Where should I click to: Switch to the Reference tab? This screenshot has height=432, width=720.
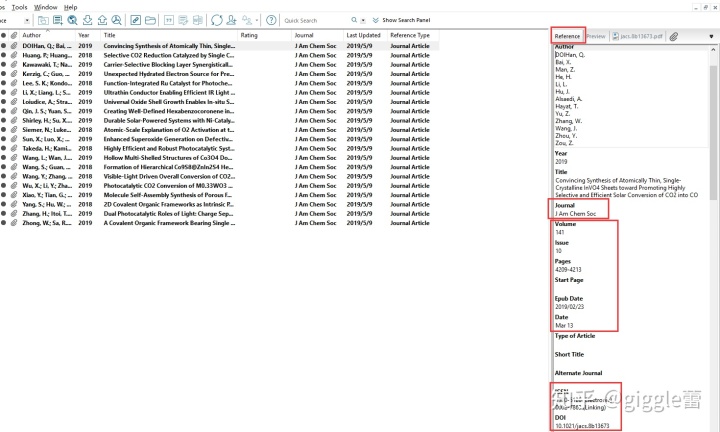tap(567, 36)
